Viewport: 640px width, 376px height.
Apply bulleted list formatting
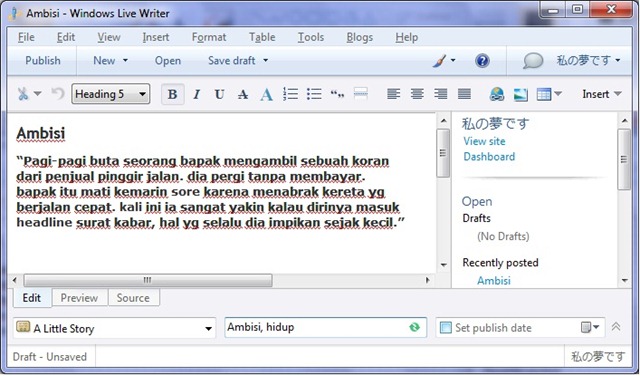[x=314, y=94]
